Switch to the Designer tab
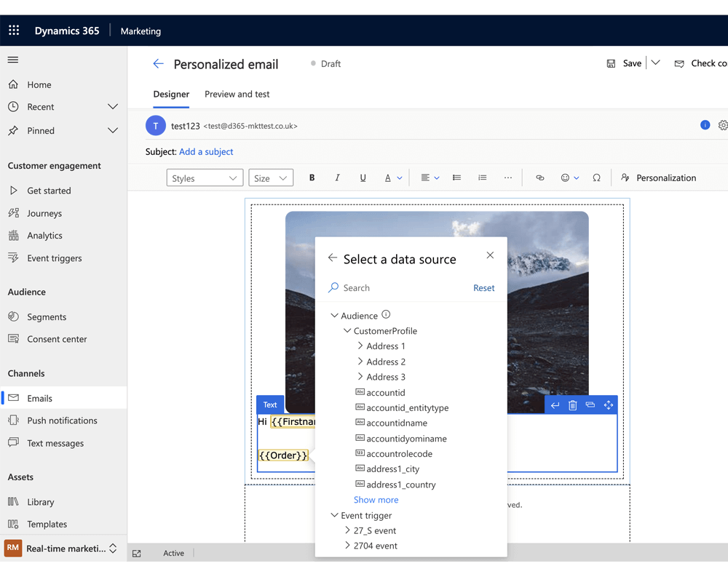The height and width of the screenshot is (582, 728). [171, 95]
